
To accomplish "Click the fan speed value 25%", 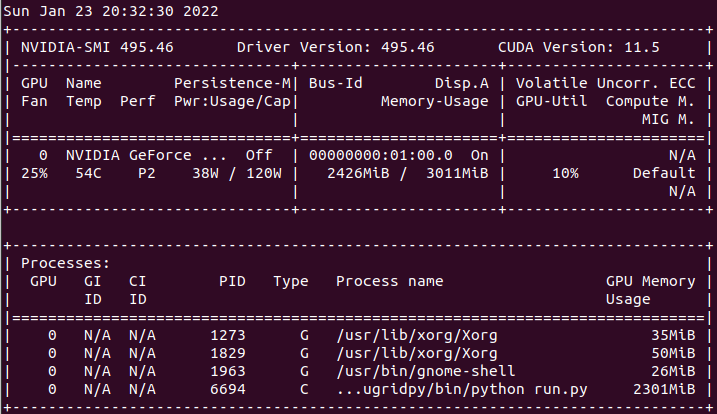I will tap(34, 173).
